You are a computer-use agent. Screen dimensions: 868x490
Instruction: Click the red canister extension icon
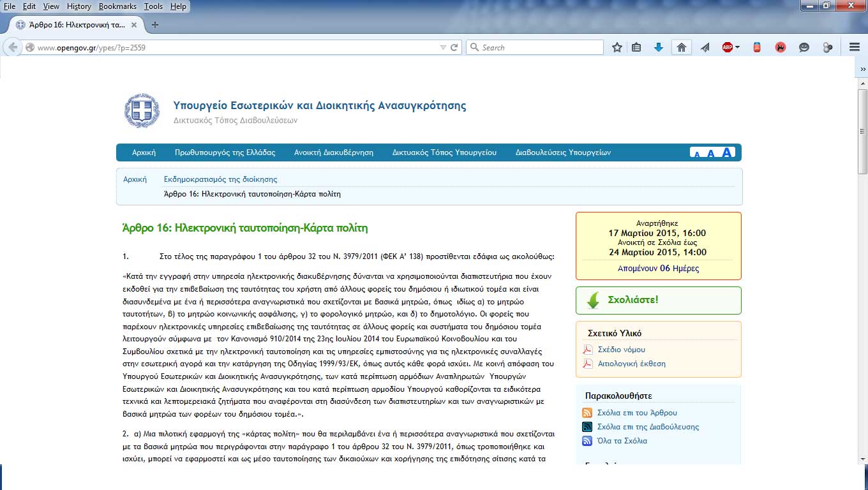[757, 47]
